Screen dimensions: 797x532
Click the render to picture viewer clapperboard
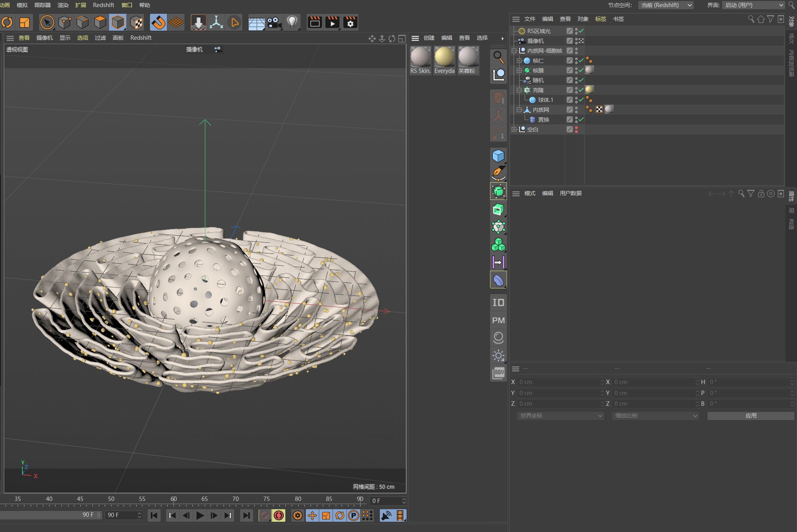[x=333, y=22]
